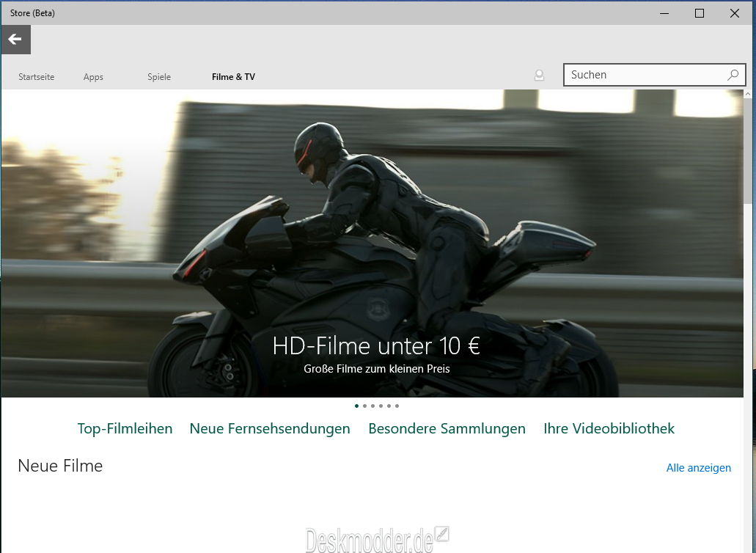The height and width of the screenshot is (553, 756).
Task: Click the Neue Filme heading
Action: coord(60,466)
